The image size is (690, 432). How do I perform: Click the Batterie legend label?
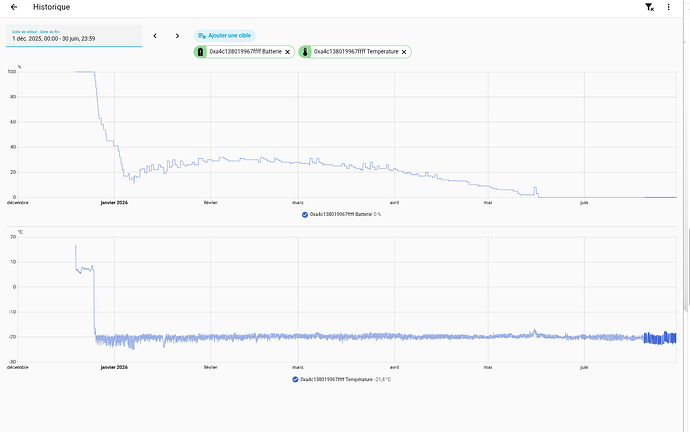click(x=345, y=215)
